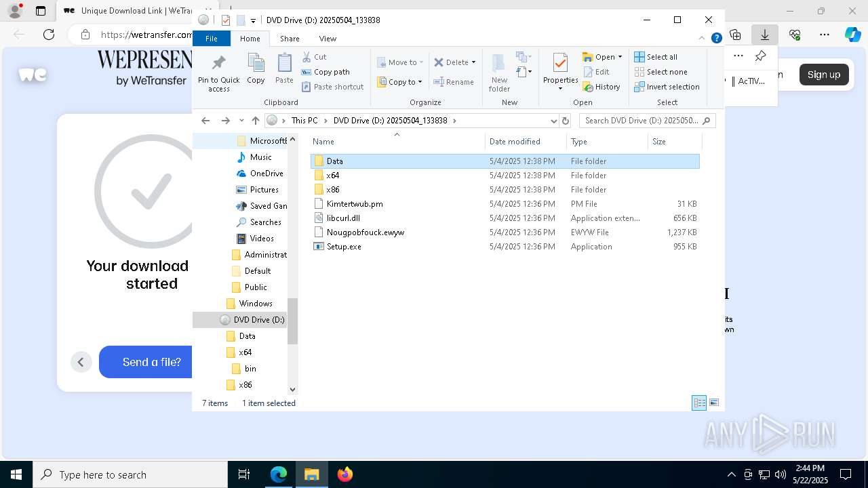Expand the Open button dropdown
This screenshot has width=868, height=488.
[x=620, y=57]
